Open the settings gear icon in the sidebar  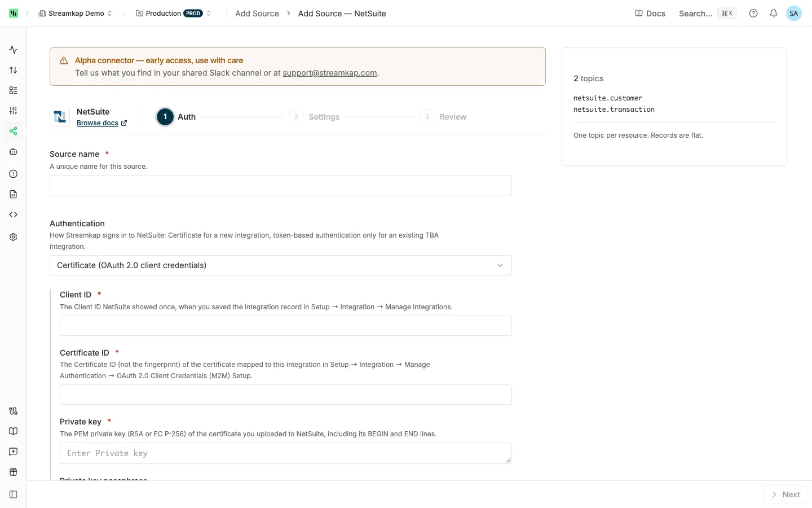14,237
